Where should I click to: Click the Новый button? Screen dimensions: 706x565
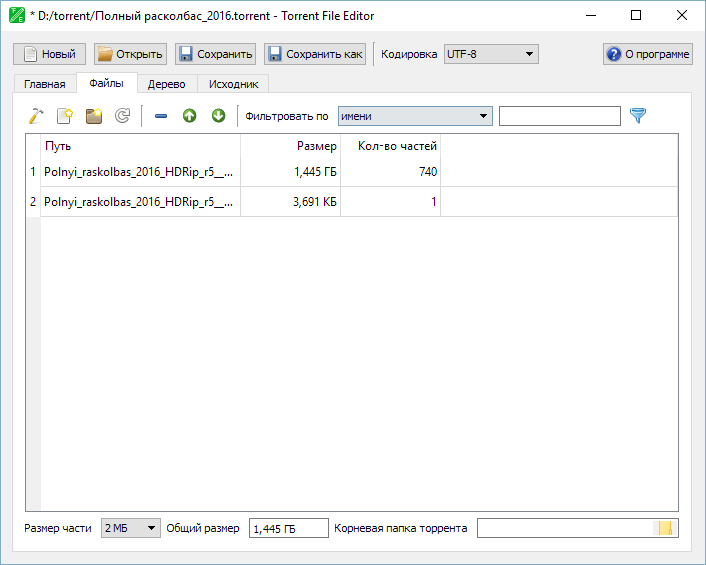pos(50,54)
